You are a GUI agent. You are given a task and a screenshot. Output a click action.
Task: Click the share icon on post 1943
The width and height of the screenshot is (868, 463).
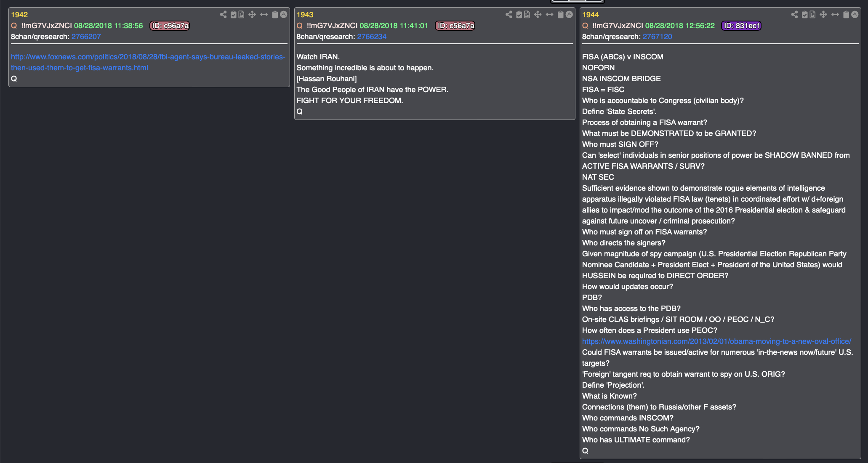[509, 15]
